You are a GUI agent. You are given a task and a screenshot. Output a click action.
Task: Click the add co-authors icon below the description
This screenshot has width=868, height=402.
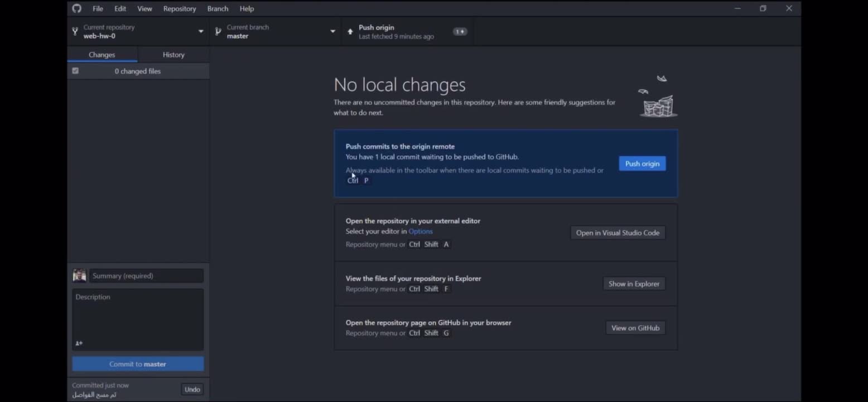tap(79, 343)
